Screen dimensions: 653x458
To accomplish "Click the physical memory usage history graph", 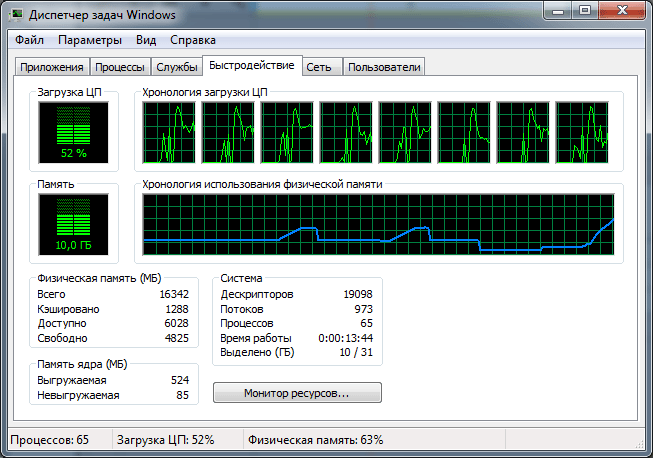I will (x=378, y=224).
